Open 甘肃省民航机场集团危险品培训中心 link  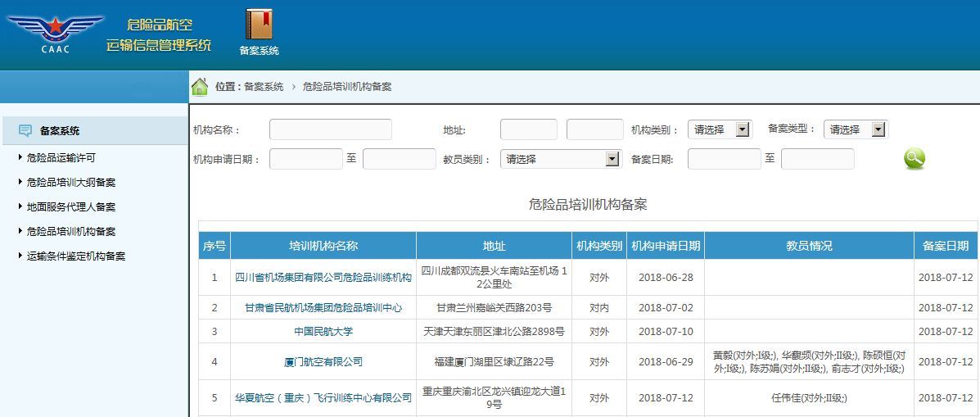[x=323, y=307]
